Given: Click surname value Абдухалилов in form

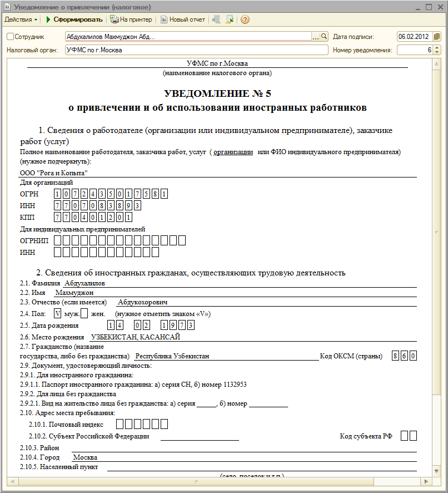Looking at the screenshot, I should click(x=84, y=283).
